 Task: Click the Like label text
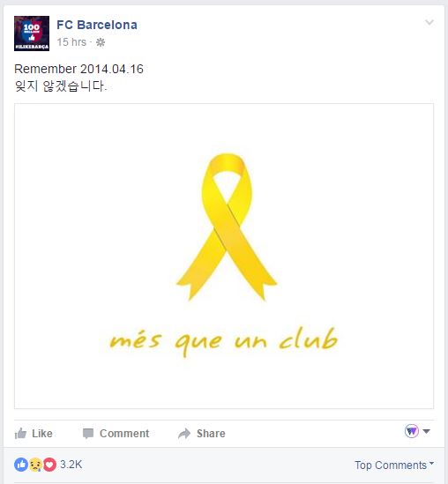[42, 434]
